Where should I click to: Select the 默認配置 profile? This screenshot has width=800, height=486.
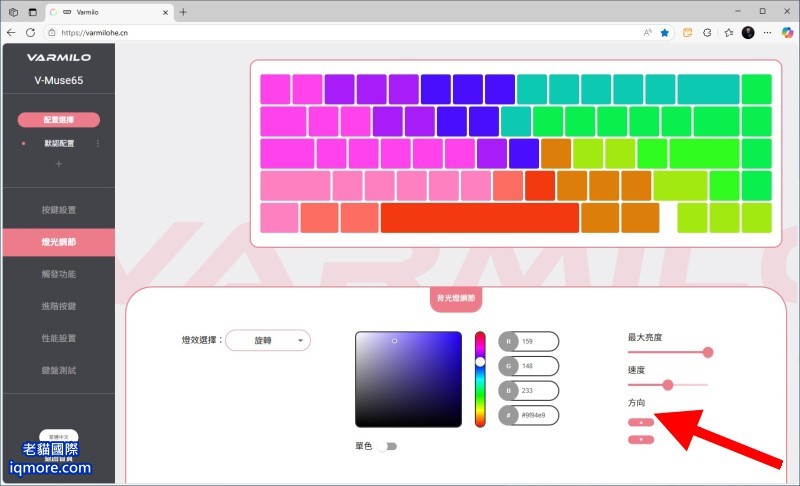click(x=59, y=144)
